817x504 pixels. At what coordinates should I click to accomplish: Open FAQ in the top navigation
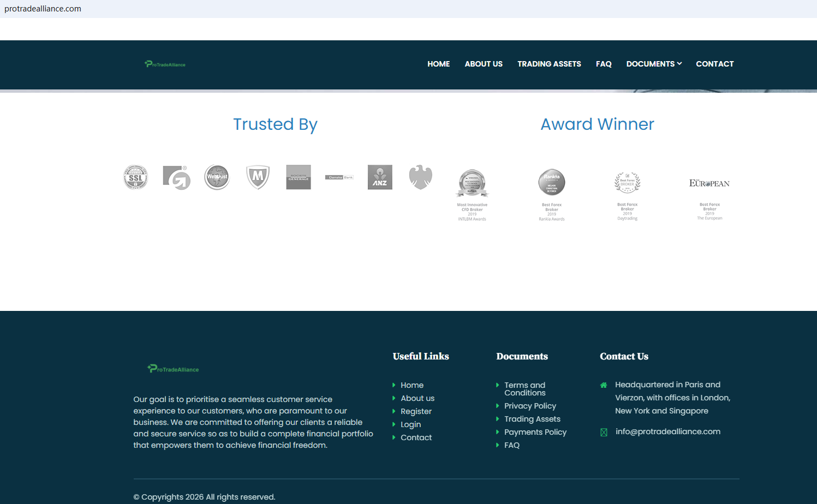click(x=604, y=64)
